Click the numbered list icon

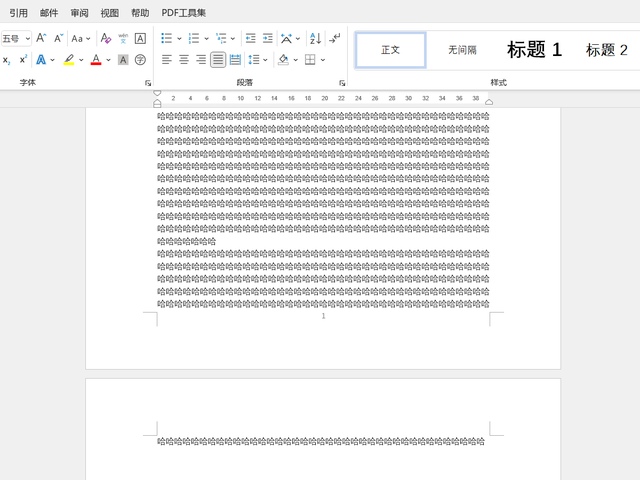click(193, 38)
